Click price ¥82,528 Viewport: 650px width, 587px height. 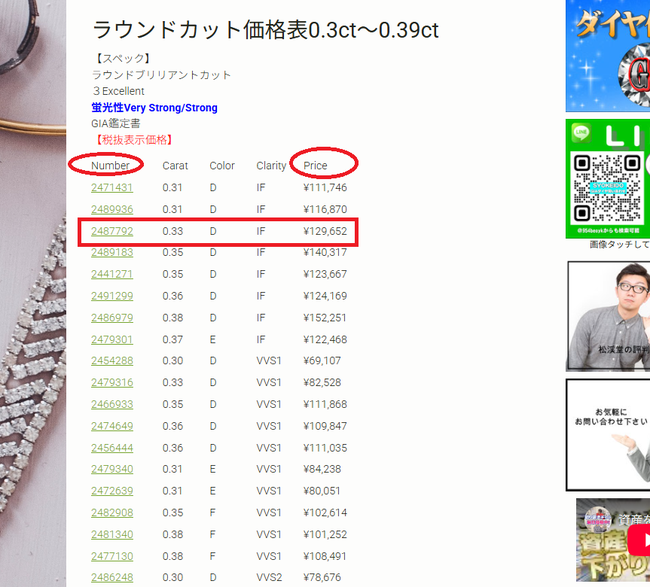click(x=322, y=382)
